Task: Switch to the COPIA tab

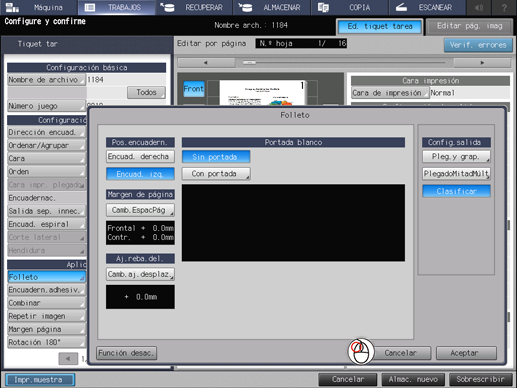Action: (349, 7)
